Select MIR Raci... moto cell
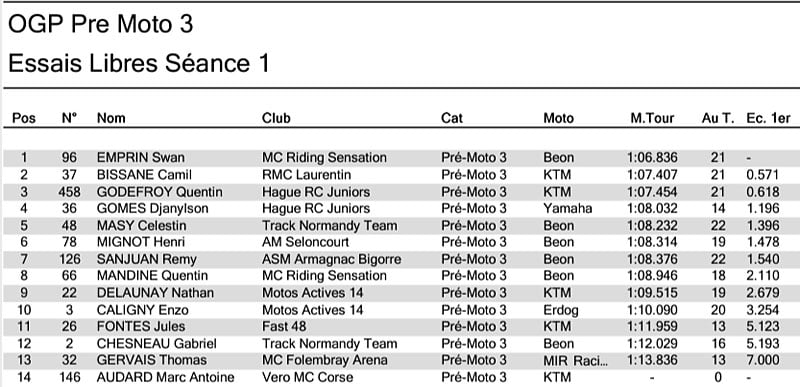 click(576, 360)
